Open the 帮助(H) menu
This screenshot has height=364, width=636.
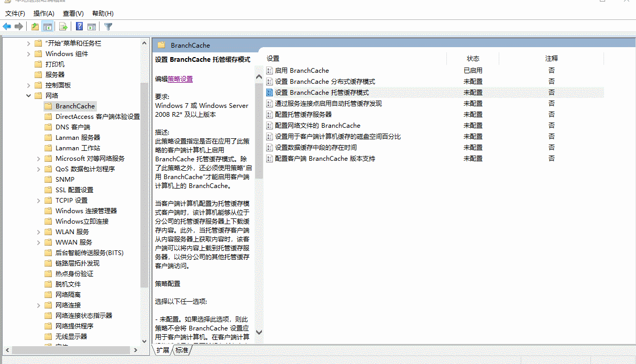(103, 13)
